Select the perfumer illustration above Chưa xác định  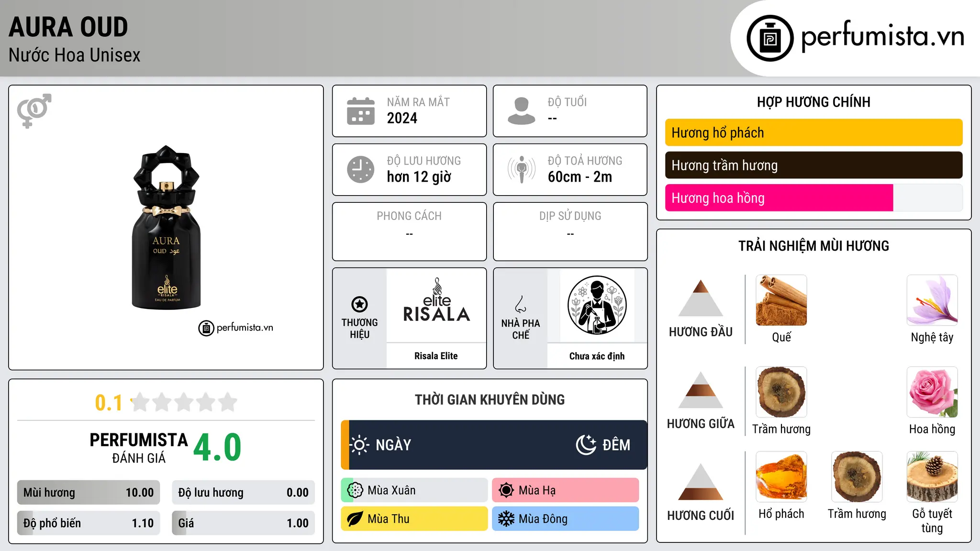tap(597, 305)
